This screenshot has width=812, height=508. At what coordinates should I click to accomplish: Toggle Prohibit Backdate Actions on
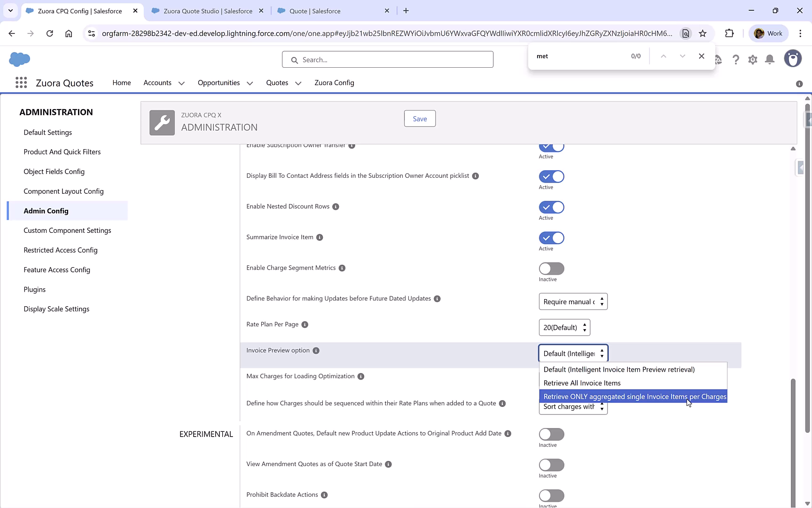coord(551,495)
